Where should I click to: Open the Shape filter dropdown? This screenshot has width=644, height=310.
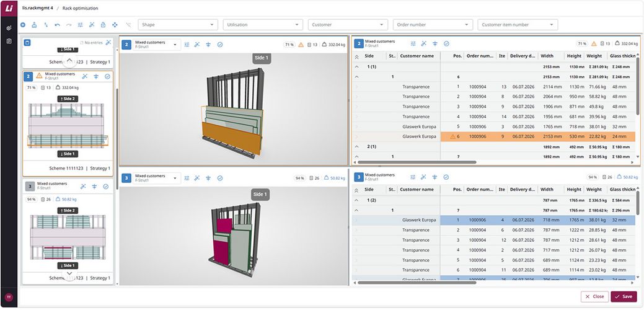(x=178, y=25)
